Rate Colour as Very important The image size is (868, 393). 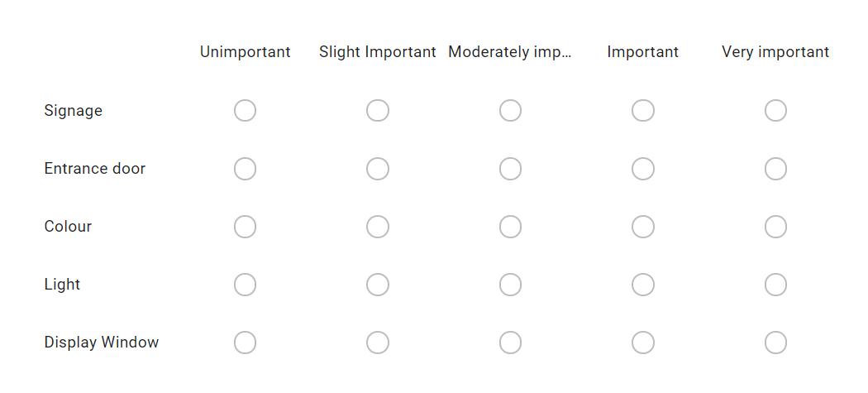[775, 227]
